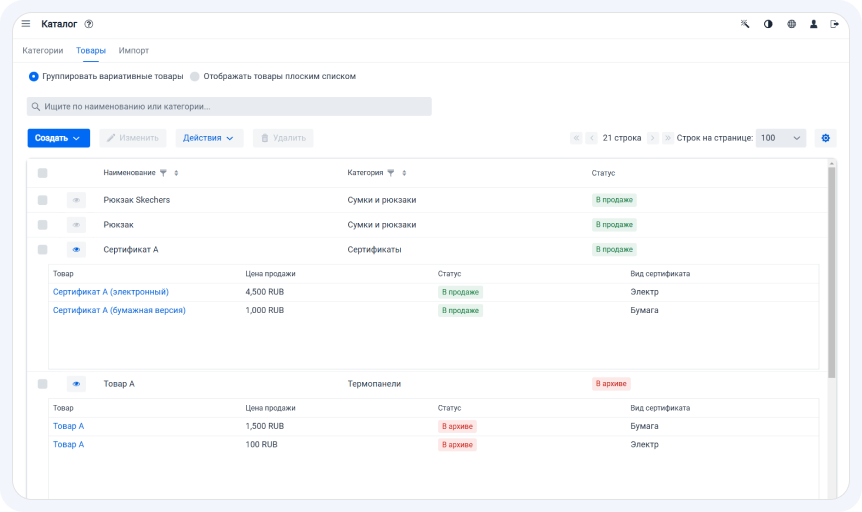Click the help icon beside Каталог
This screenshot has width=862, height=512.
coord(89,24)
